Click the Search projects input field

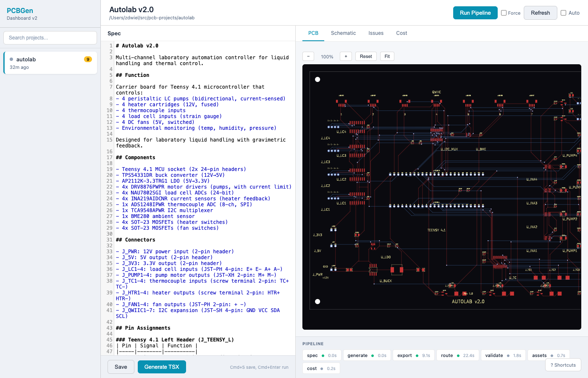click(x=50, y=38)
